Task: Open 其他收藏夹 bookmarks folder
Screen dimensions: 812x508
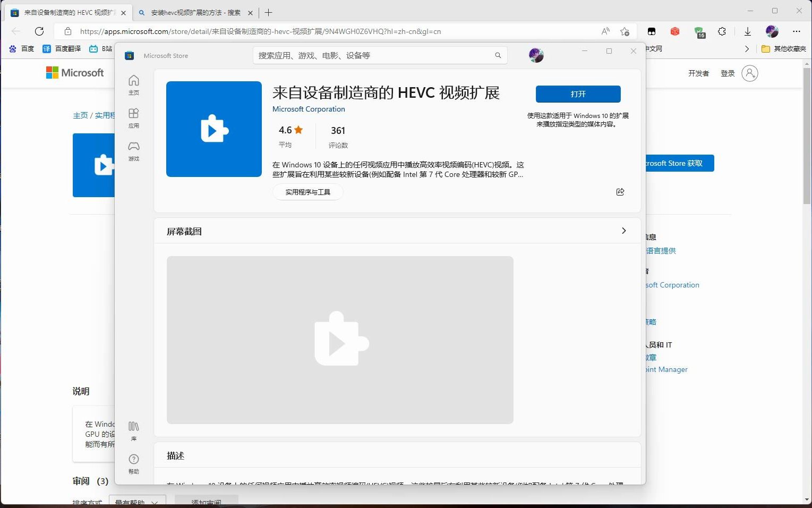Action: click(784, 48)
